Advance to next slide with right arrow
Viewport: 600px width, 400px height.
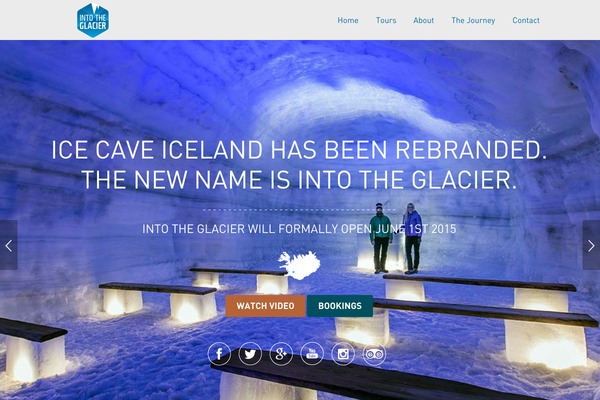tap(591, 245)
